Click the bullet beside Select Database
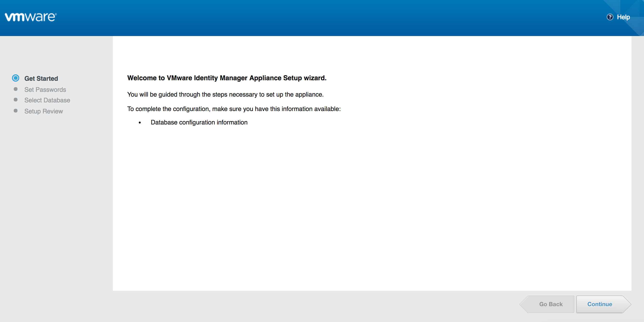The height and width of the screenshot is (322, 644). click(x=16, y=100)
